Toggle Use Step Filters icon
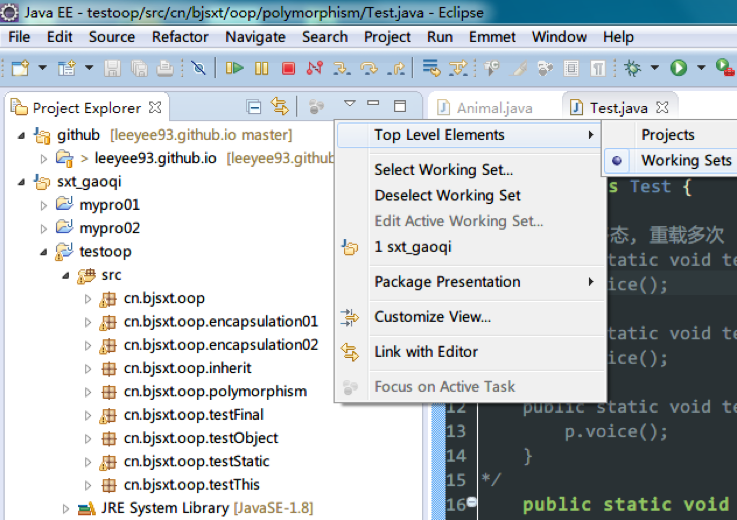Viewport: 737px width, 520px height. click(x=458, y=69)
